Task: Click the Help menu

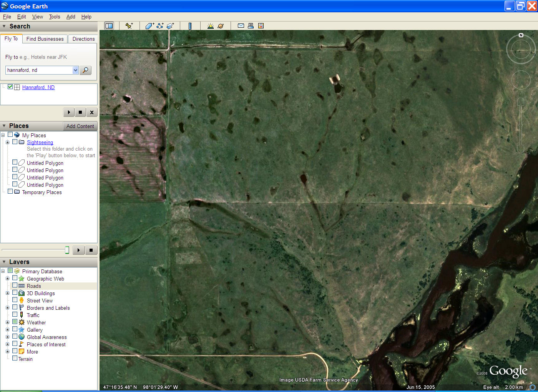Action: coord(86,17)
